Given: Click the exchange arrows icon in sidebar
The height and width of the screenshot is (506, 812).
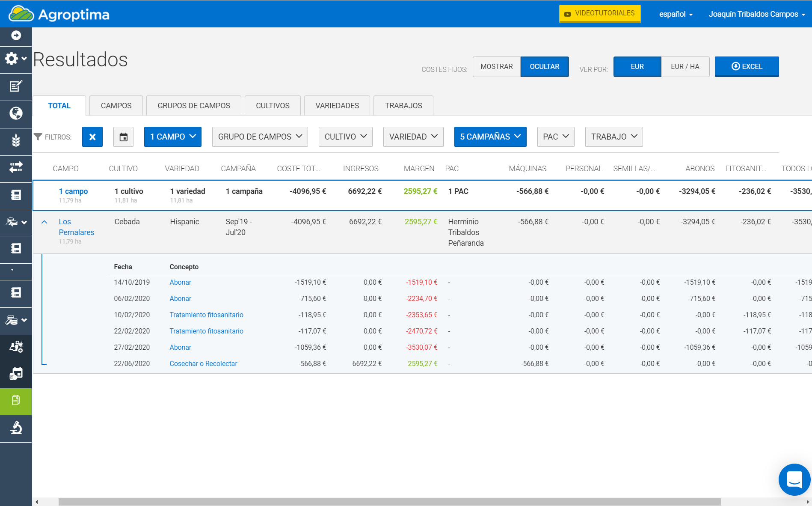Looking at the screenshot, I should coord(16,167).
